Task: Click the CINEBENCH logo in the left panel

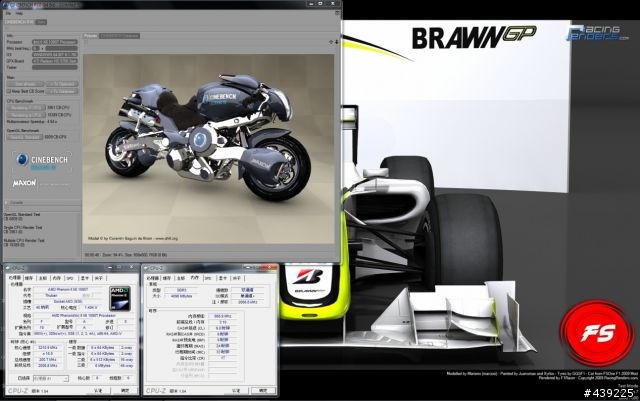Action: (42, 161)
